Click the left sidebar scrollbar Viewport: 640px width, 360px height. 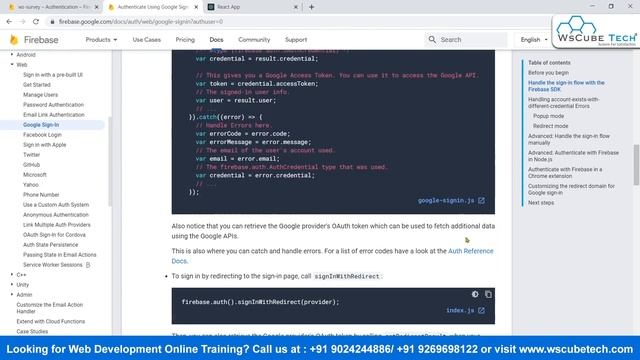[x=110, y=161]
